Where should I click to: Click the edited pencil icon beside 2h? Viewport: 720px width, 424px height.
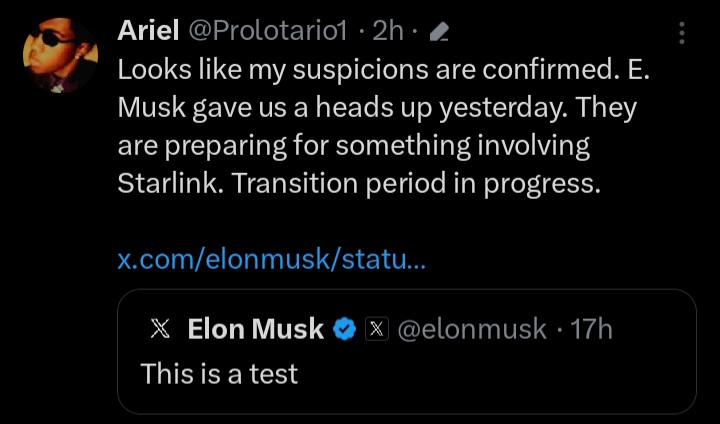tap(438, 33)
